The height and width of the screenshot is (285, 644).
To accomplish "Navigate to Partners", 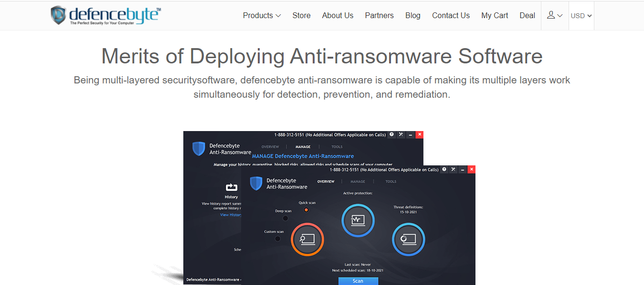I will [x=380, y=15].
